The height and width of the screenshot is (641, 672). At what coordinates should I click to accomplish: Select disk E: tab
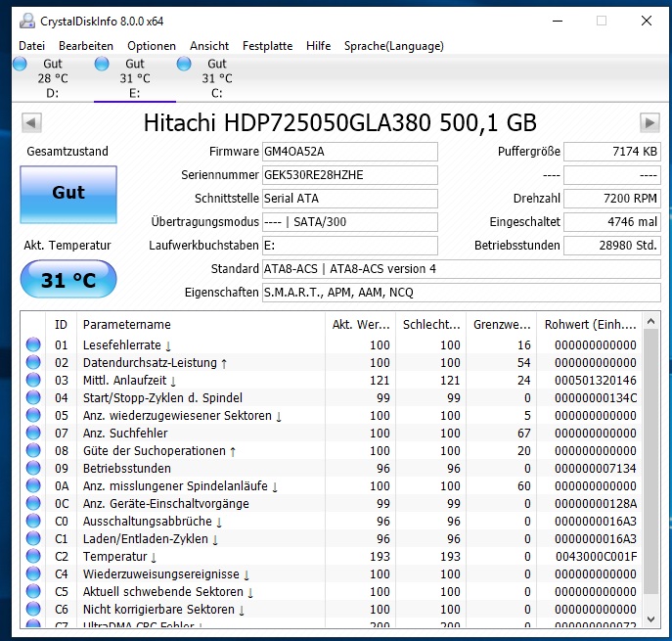coord(135,78)
